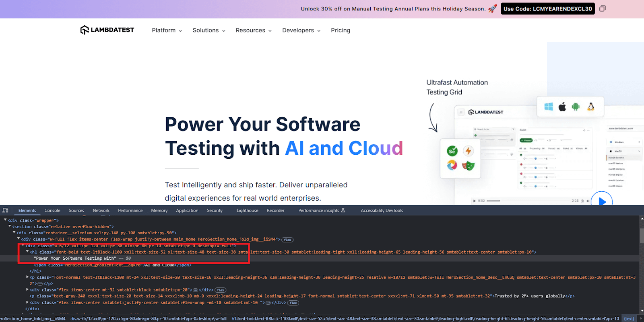The height and width of the screenshot is (322, 644).
Task: Click the div.w-6/12 breadcrumb in bottom bar
Action: click(149, 318)
